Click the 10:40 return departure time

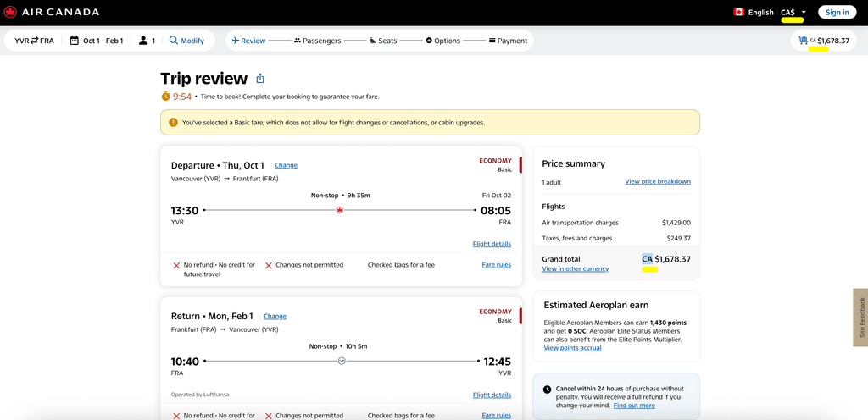click(185, 362)
